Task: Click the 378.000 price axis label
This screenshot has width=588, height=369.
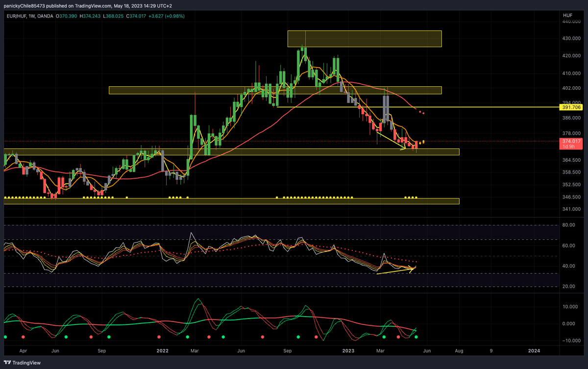Action: point(571,133)
